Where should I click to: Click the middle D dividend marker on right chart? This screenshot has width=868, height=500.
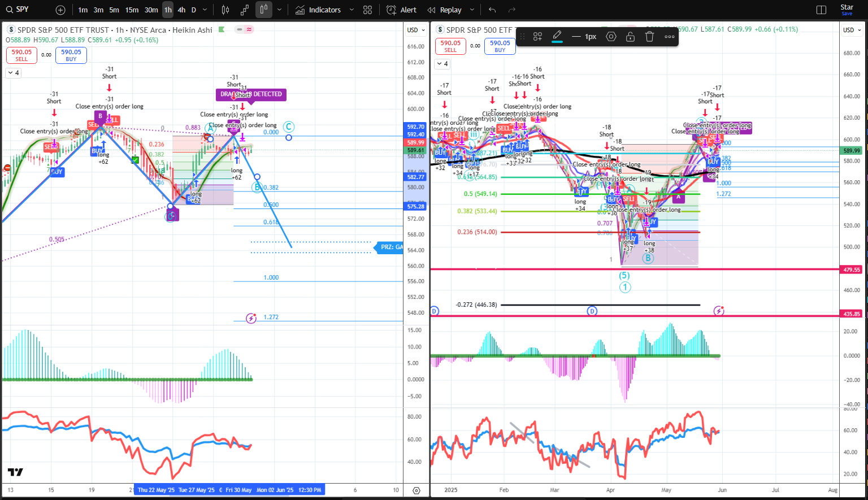592,311
